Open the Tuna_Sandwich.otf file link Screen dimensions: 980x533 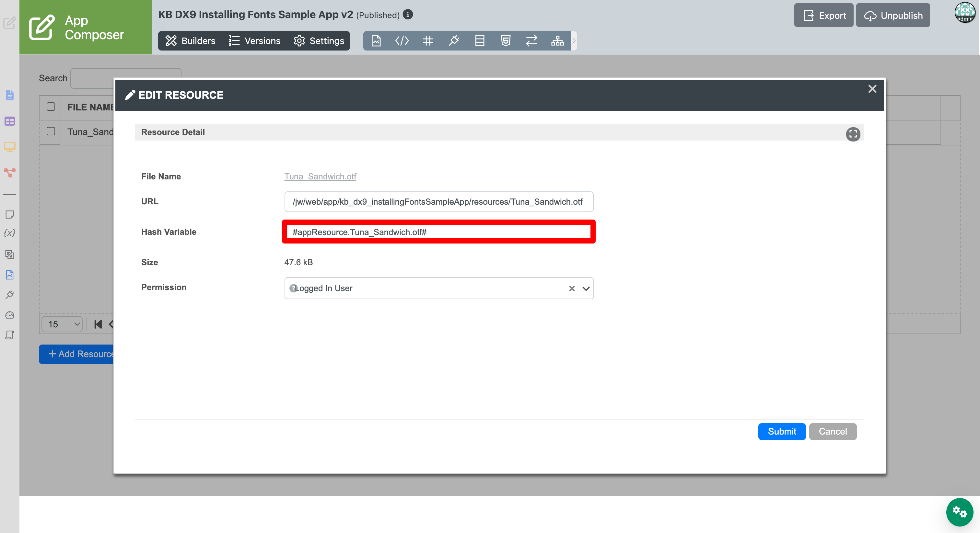[x=320, y=176]
